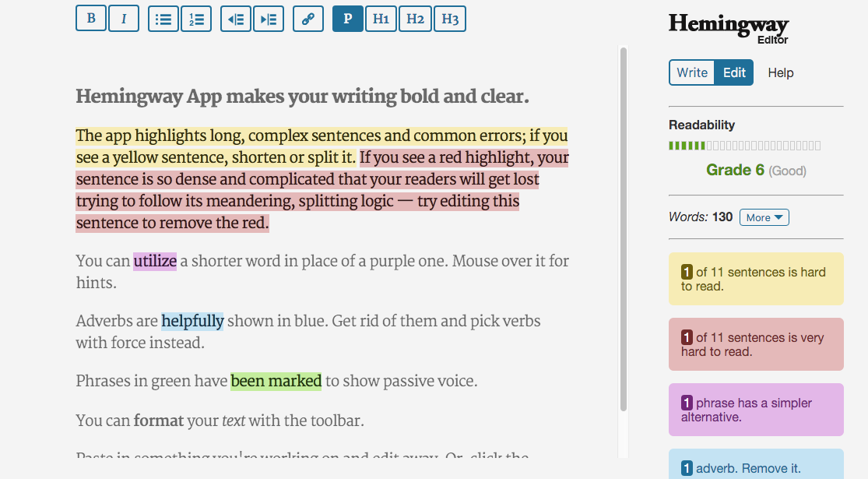Insert a numbered list
Image resolution: width=868 pixels, height=479 pixels.
[196, 19]
